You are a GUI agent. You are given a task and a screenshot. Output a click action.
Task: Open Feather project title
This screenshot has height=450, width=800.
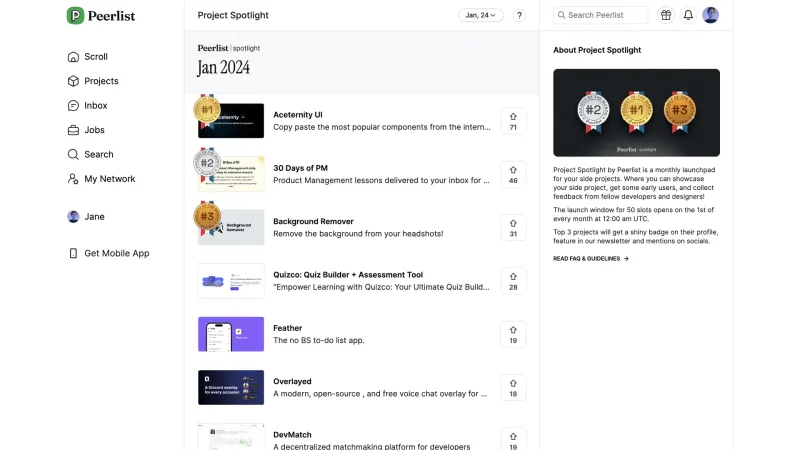[x=288, y=328]
